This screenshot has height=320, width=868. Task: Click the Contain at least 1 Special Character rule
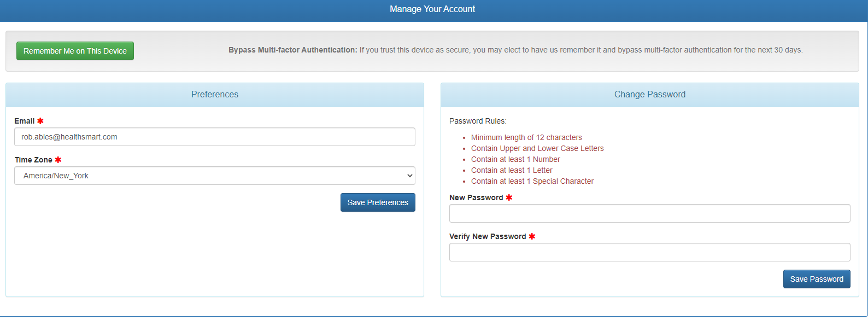532,181
